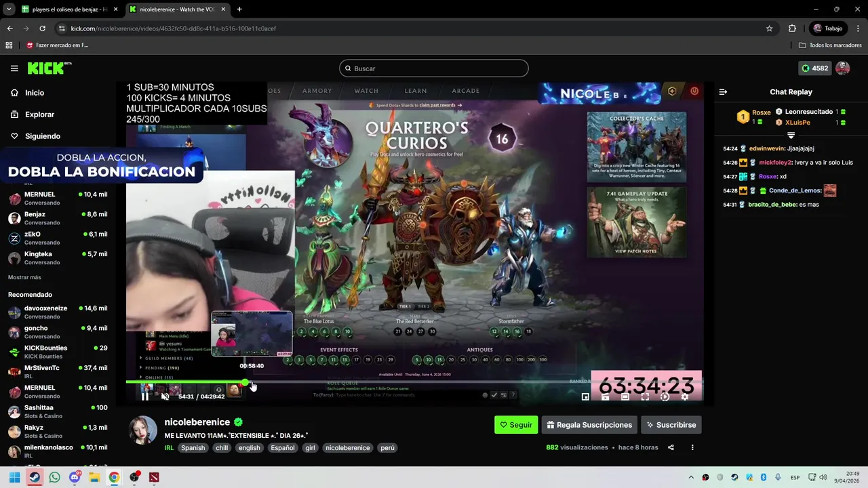Screen dimensions: 868x488
Task: Toggle theater mode in player
Action: [625, 397]
